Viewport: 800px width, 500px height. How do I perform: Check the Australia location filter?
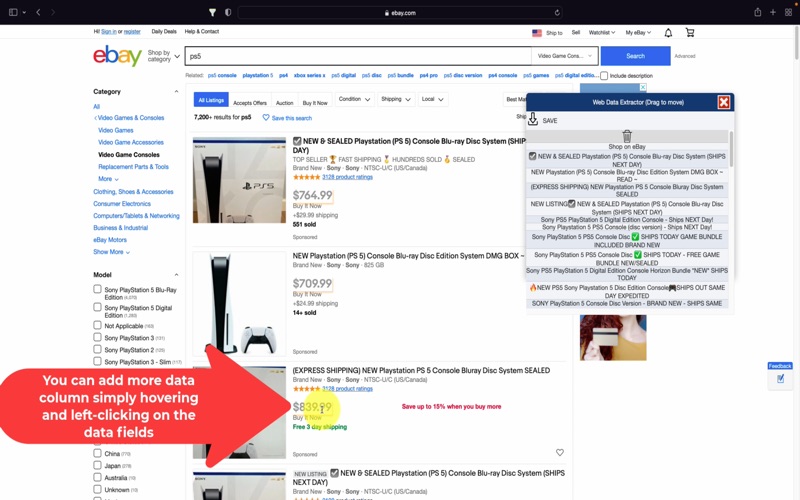[x=97, y=477]
